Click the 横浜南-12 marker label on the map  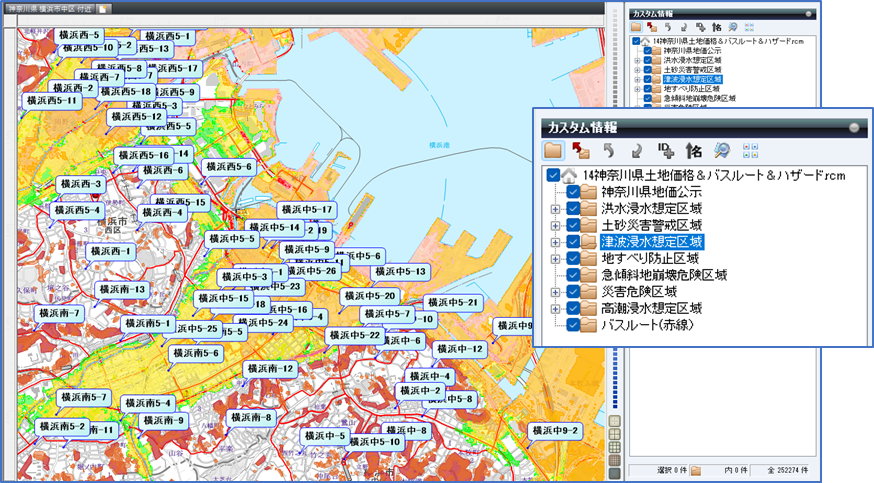pyautogui.click(x=269, y=369)
